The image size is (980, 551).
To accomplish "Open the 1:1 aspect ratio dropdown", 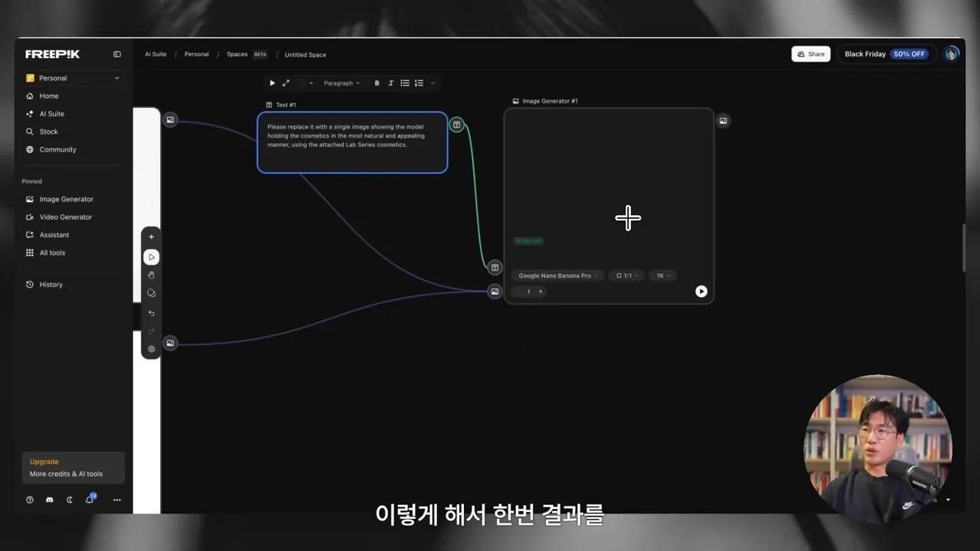I will coord(626,275).
